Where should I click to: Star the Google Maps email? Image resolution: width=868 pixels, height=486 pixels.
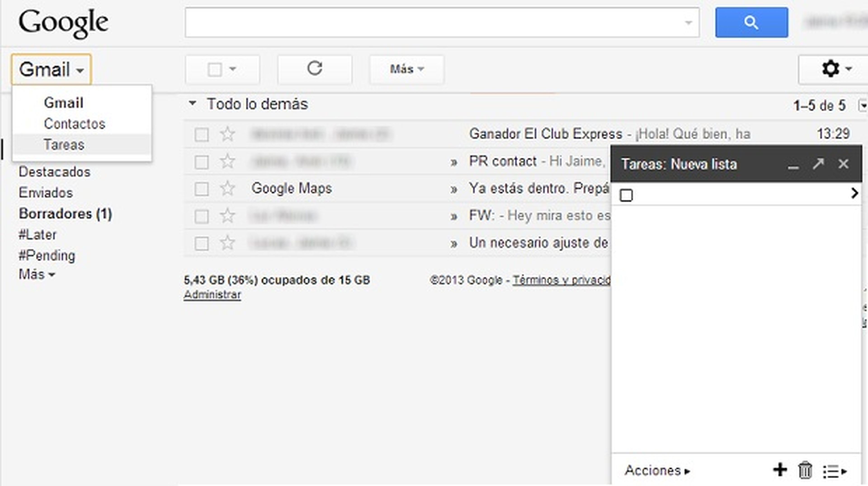click(x=227, y=188)
